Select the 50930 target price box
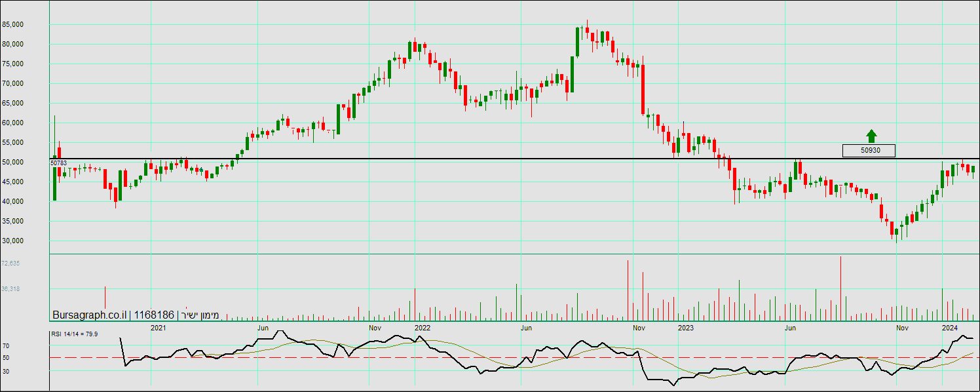The height and width of the screenshot is (392, 980). tap(869, 150)
